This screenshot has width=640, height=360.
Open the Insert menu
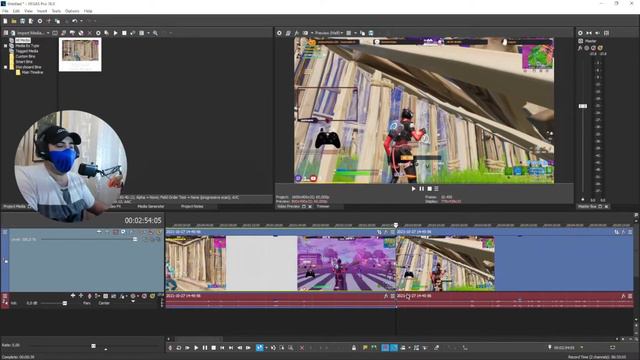tap(42, 11)
